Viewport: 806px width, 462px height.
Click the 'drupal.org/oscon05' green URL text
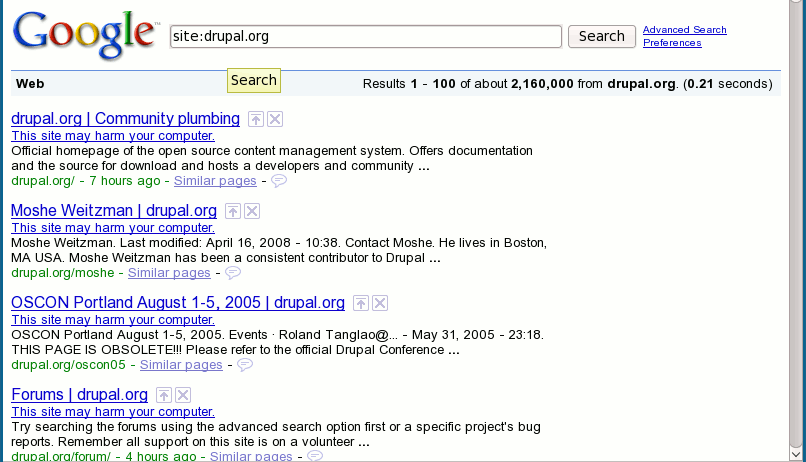click(x=68, y=365)
